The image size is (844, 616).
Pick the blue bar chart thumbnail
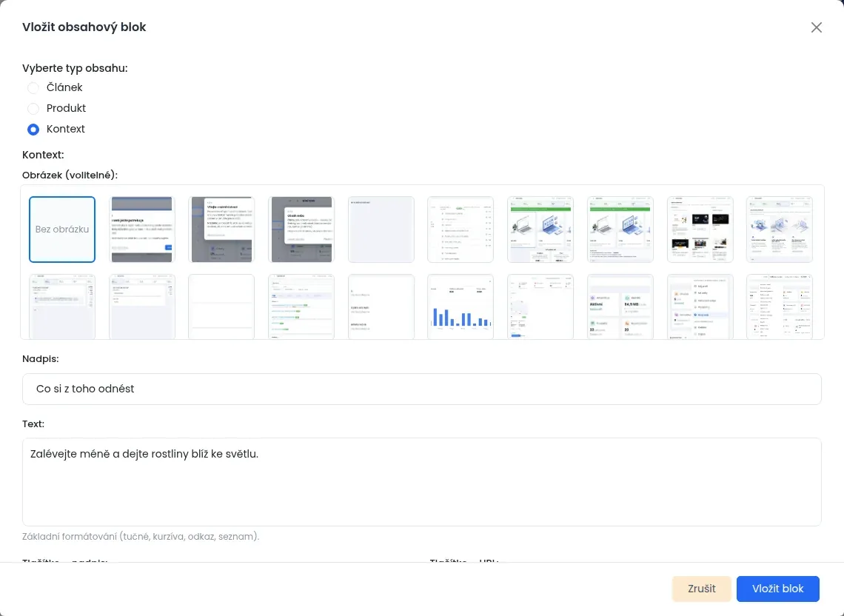click(460, 307)
